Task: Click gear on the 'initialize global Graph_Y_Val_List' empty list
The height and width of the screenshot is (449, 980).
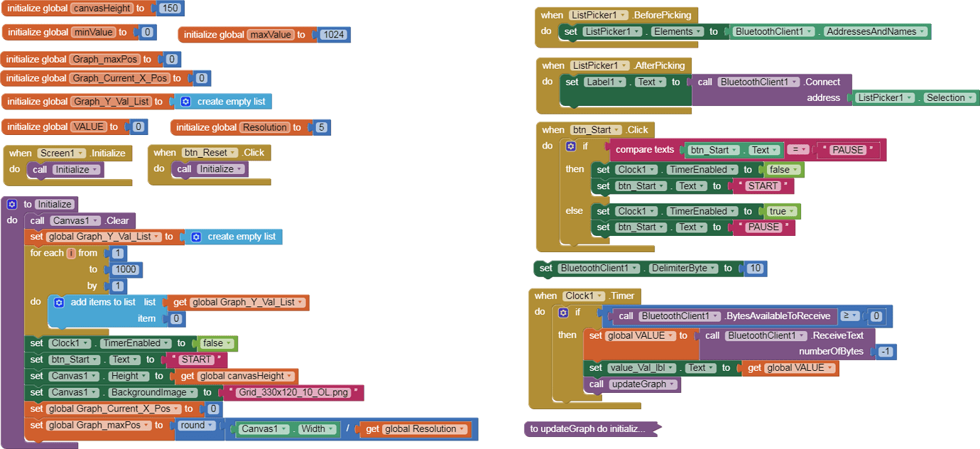Action: [x=185, y=102]
